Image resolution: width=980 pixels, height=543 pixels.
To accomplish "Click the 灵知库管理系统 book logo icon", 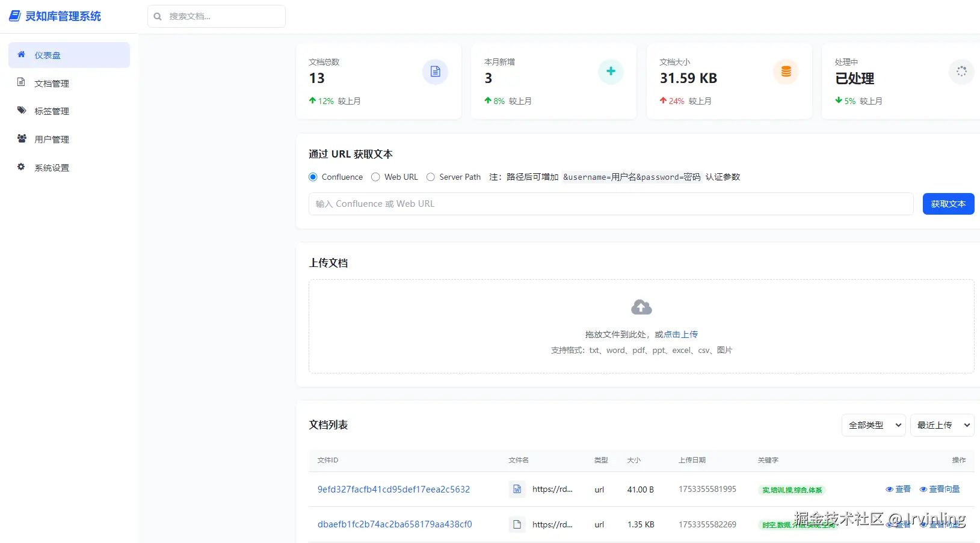I will tap(14, 16).
